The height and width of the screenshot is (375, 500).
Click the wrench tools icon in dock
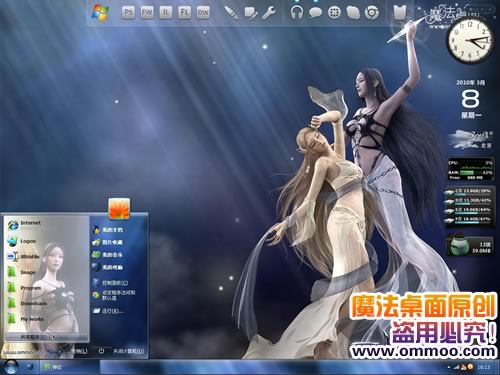click(269, 13)
